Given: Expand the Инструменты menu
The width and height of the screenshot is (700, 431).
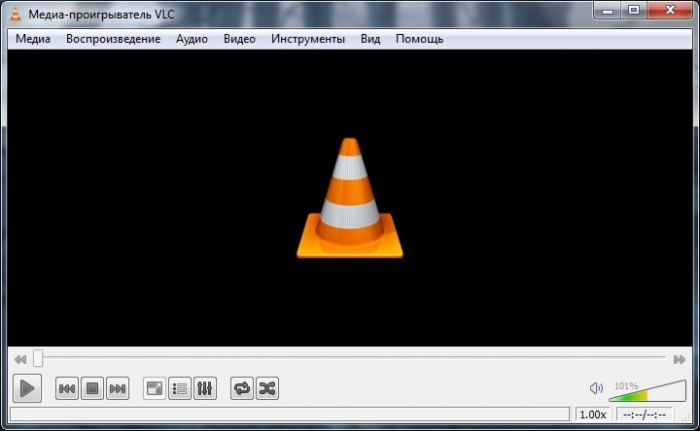Looking at the screenshot, I should click(x=308, y=39).
